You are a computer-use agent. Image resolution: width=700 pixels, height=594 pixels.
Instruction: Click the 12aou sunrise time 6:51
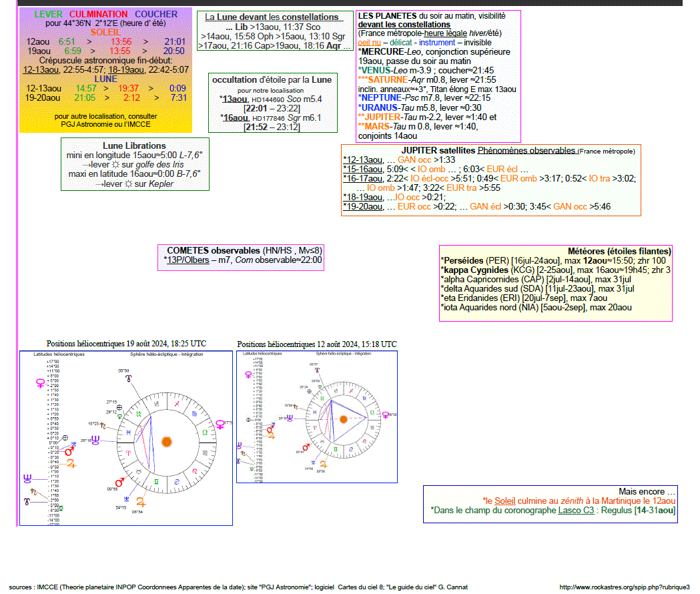(x=67, y=41)
